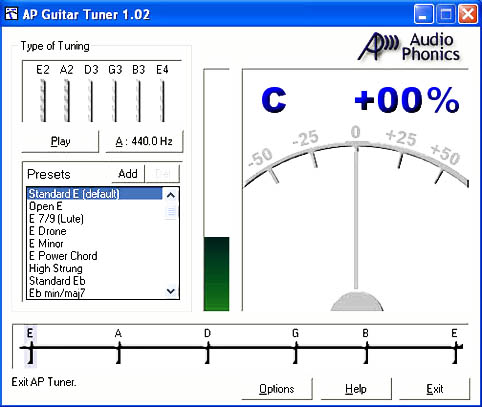Minimize the AP Guitar Tuner window

coord(423,14)
